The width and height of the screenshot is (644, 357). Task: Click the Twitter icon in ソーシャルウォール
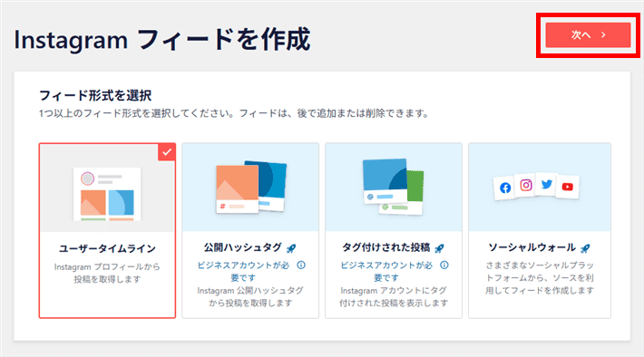pyautogui.click(x=547, y=184)
